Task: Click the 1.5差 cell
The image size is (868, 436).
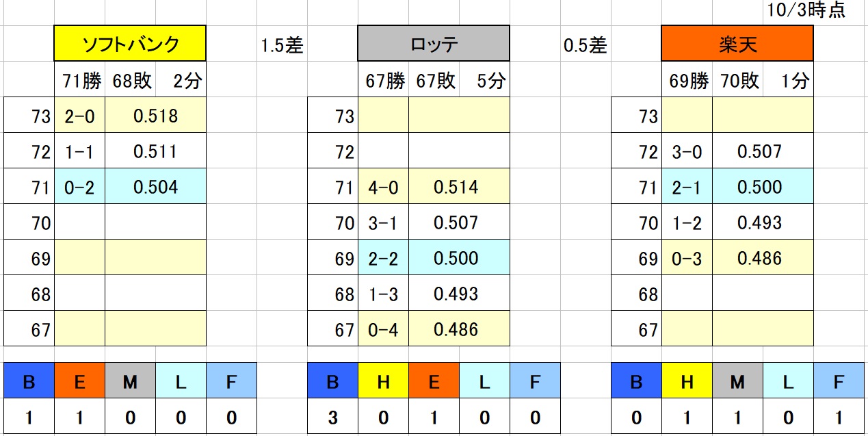Action: click(x=282, y=45)
